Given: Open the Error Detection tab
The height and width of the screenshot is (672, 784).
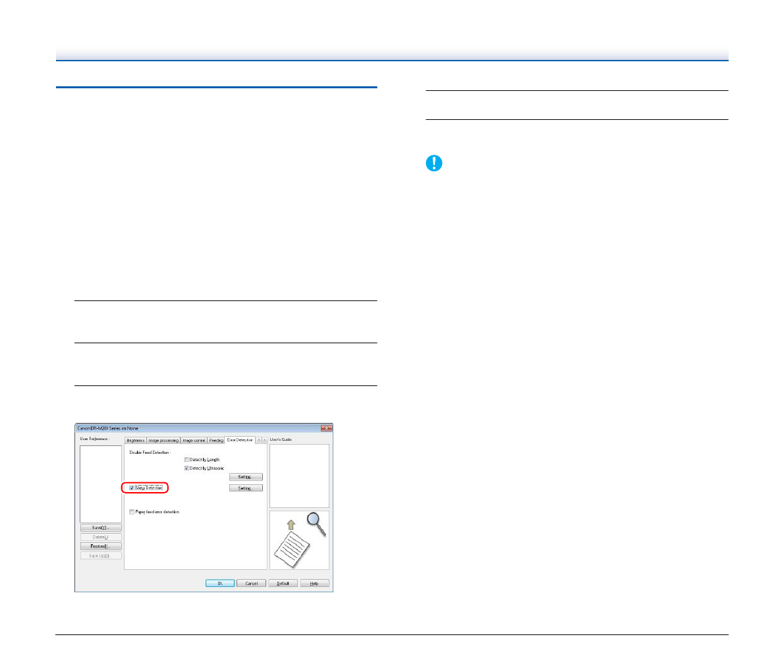Looking at the screenshot, I should [x=240, y=439].
